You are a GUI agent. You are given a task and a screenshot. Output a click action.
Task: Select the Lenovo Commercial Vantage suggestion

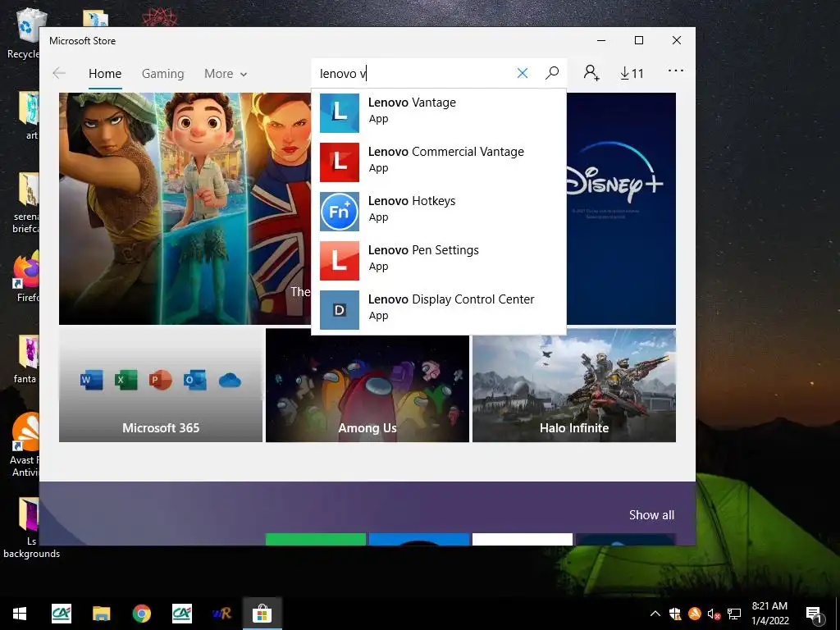pyautogui.click(x=439, y=162)
